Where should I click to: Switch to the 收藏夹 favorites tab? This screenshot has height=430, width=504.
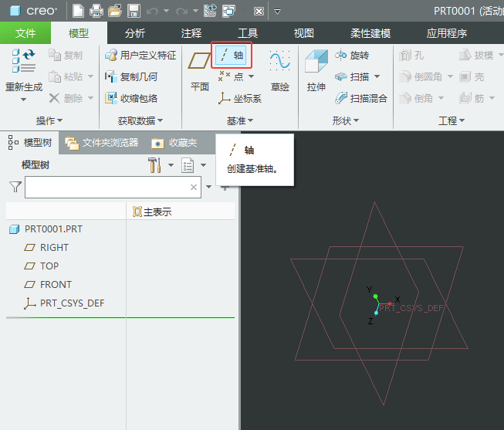point(175,143)
